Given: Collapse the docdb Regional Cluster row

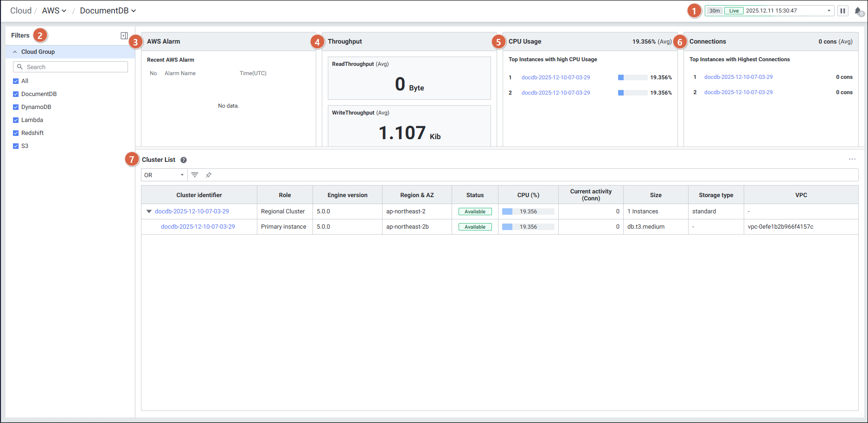Looking at the screenshot, I should [x=149, y=211].
